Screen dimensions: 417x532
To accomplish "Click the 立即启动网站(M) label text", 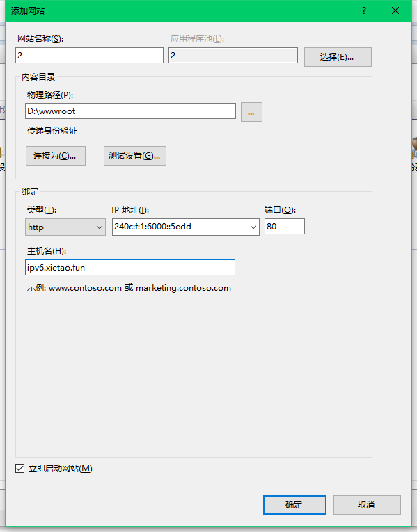I will [61, 469].
